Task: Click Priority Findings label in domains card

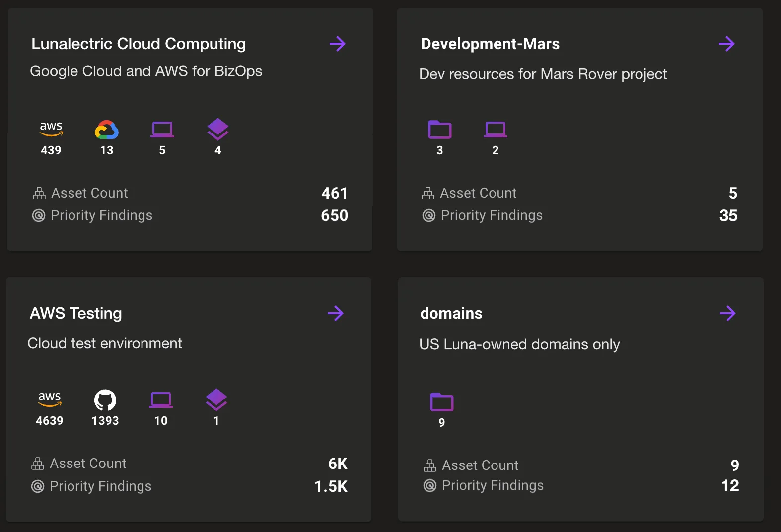Action: (493, 485)
